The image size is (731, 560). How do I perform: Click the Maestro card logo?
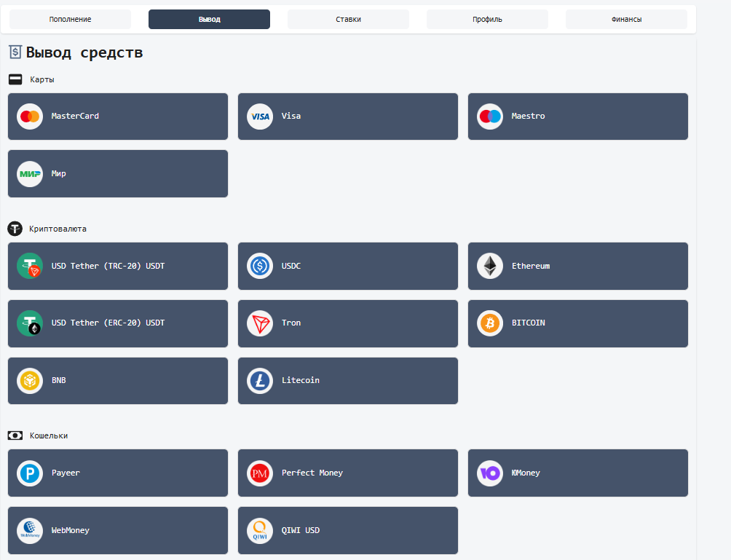490,117
